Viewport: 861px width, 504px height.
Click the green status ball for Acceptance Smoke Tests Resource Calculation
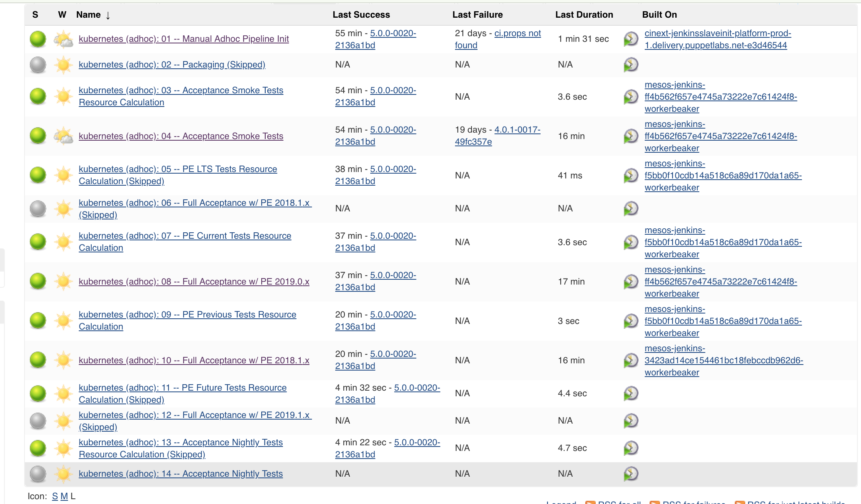(x=37, y=96)
